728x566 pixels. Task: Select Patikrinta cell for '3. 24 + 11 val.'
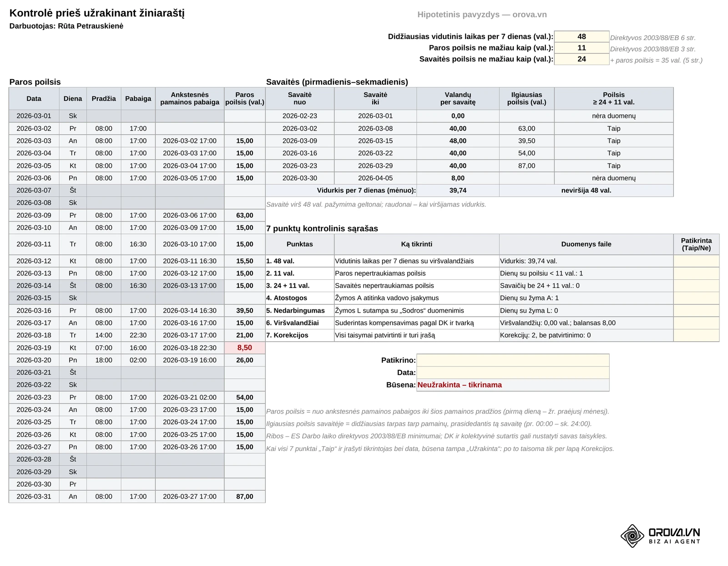(x=696, y=286)
